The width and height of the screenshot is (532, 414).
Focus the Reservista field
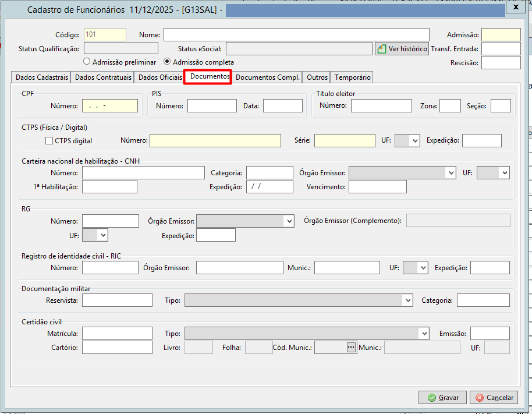click(x=117, y=300)
